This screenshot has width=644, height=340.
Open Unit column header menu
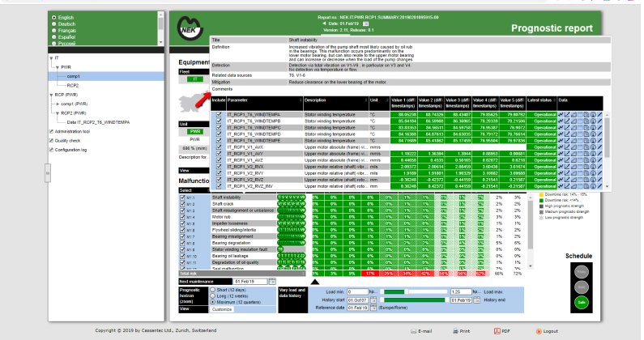pos(387,100)
